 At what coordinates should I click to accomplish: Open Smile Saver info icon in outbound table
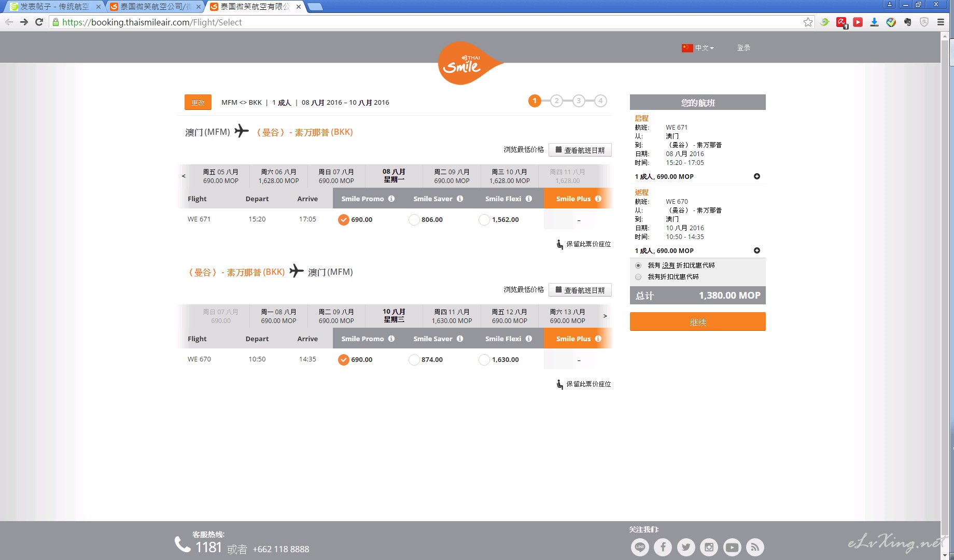(460, 199)
